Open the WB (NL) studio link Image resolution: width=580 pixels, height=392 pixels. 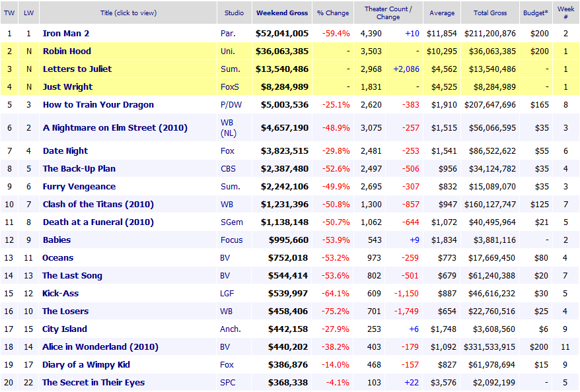(x=228, y=127)
